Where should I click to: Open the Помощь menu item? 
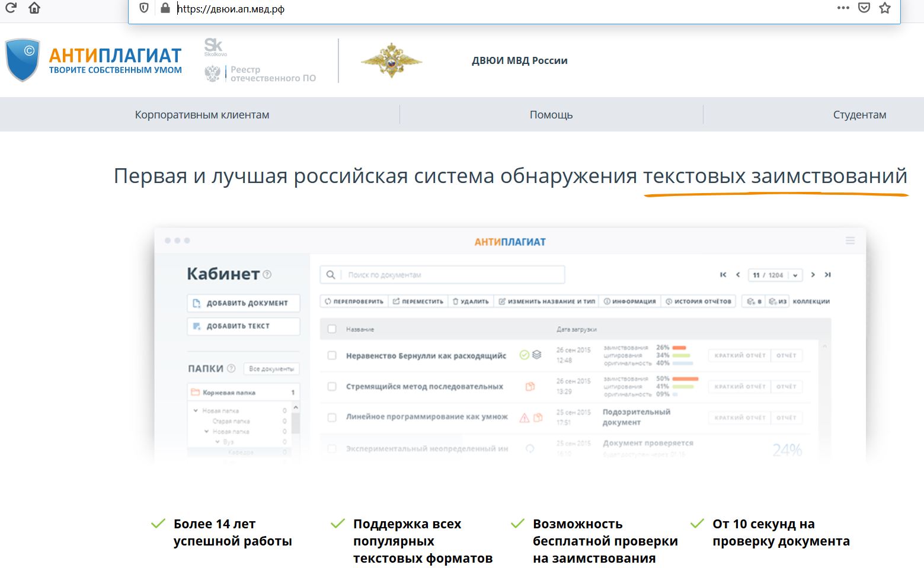551,115
